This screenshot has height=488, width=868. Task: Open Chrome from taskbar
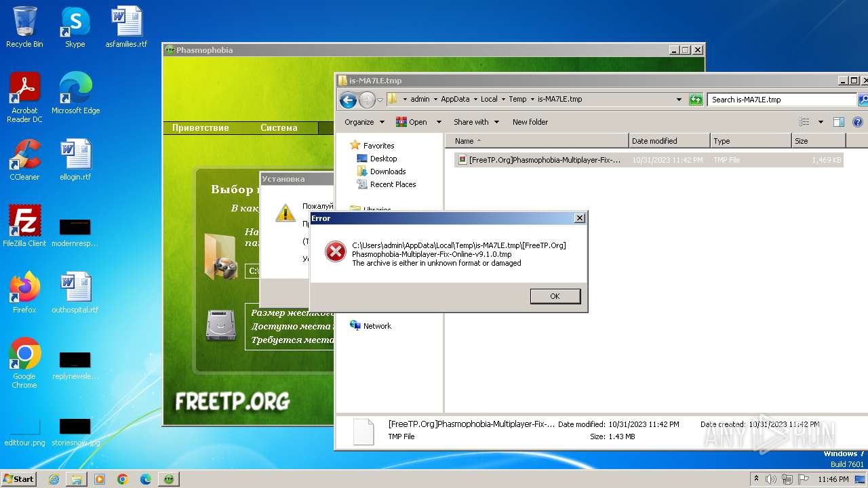[123, 479]
